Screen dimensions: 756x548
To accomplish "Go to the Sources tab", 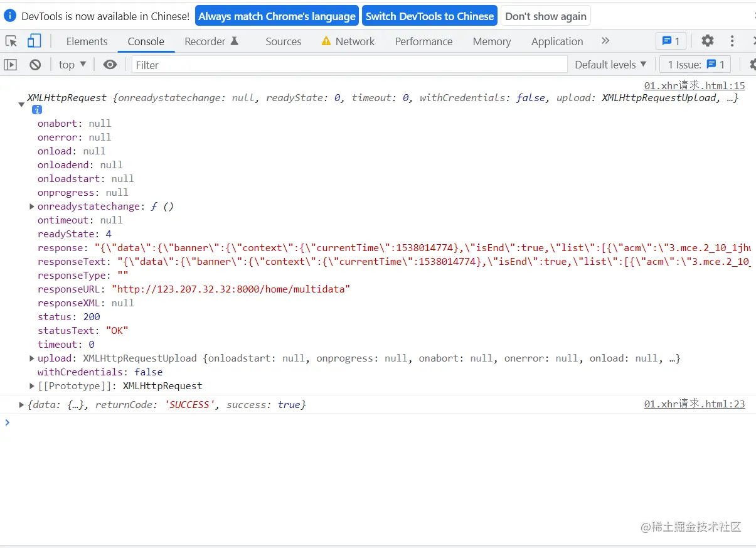I will [283, 41].
